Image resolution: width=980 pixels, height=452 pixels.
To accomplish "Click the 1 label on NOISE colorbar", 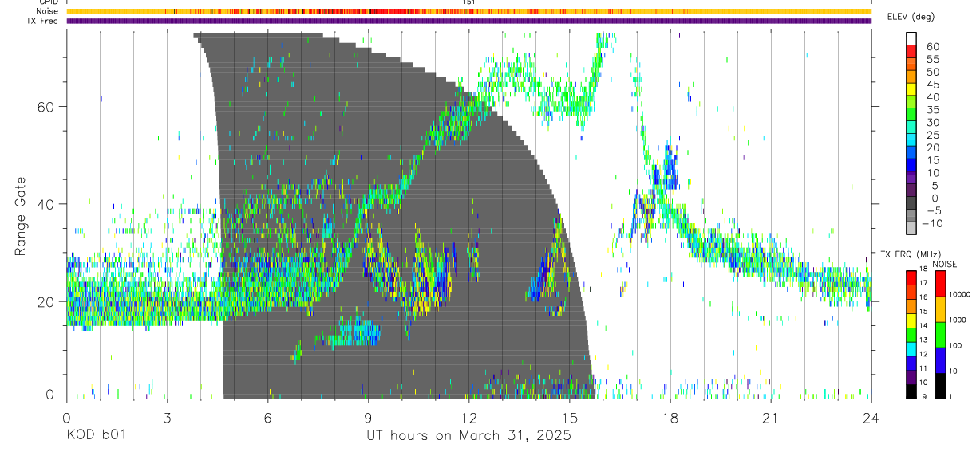I will (x=951, y=396).
